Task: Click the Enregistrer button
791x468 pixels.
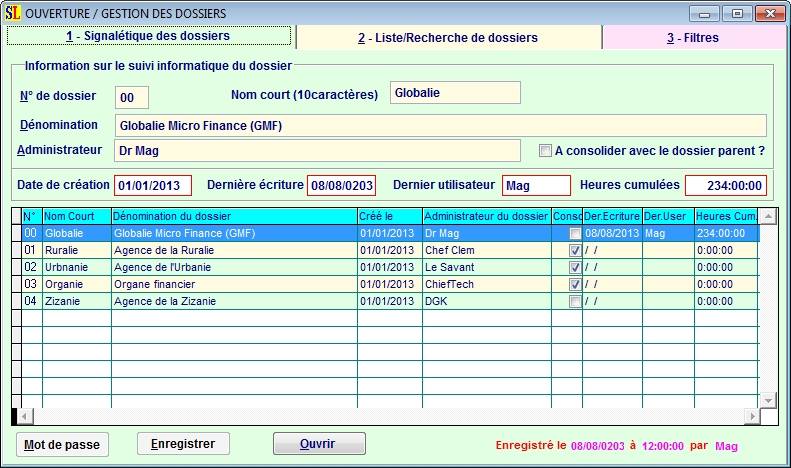Action: pos(183,443)
